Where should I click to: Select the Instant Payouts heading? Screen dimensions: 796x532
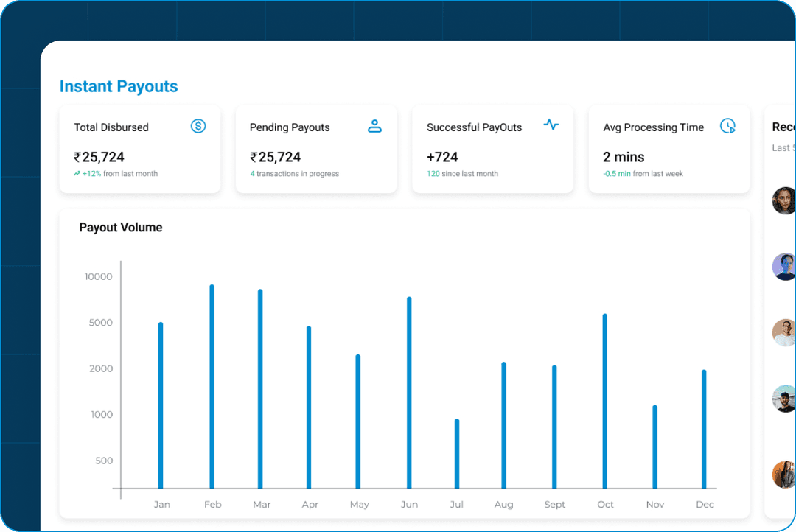119,86
